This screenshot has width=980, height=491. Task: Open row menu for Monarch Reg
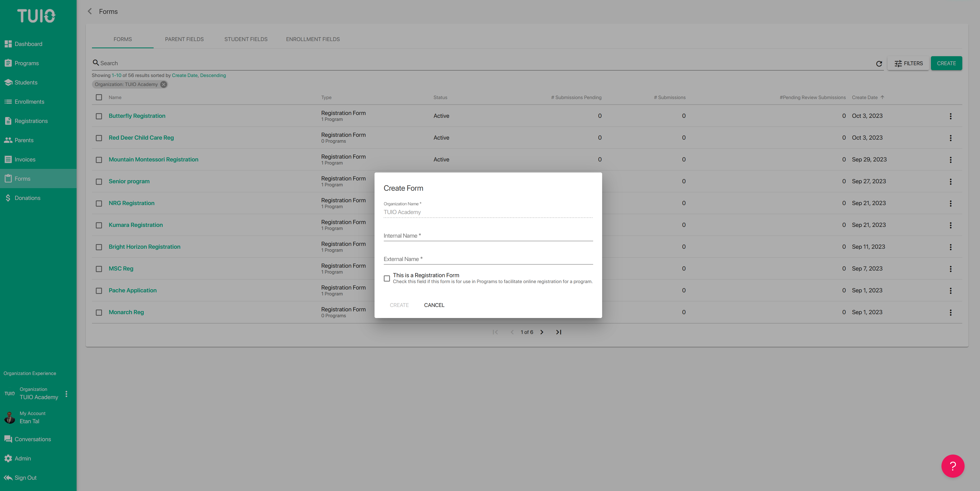950,312
